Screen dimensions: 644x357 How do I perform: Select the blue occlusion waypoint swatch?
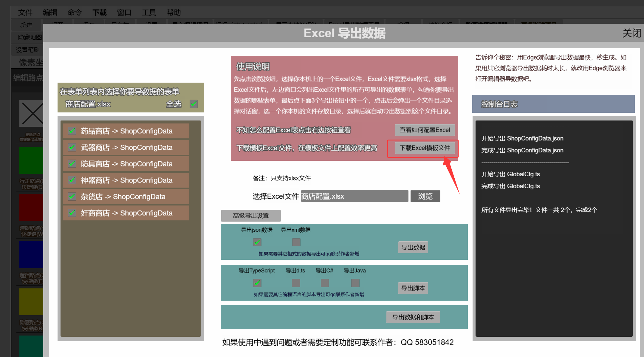coord(31,254)
